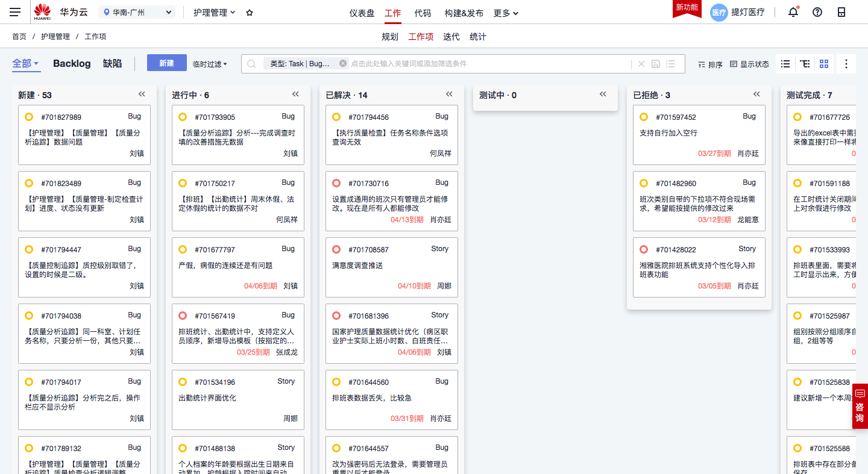Open the 更多 menu in the top bar
Image resolution: width=868 pixels, height=474 pixels.
(x=505, y=12)
